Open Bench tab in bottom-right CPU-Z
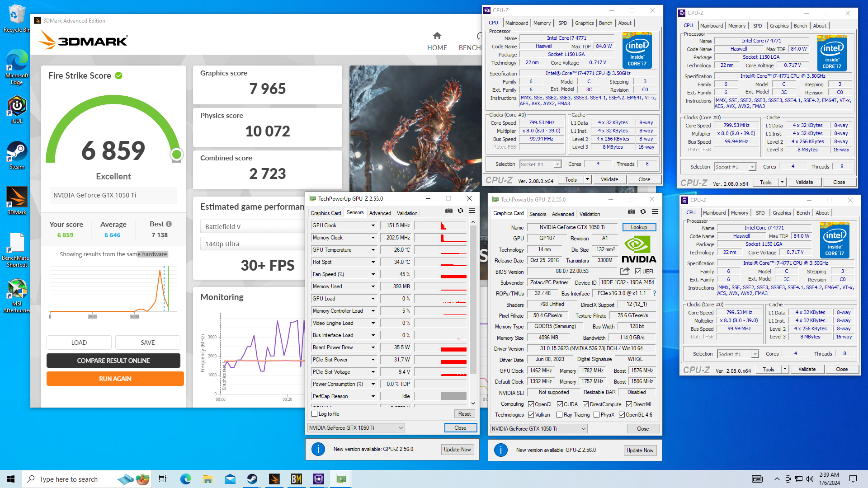The height and width of the screenshot is (488, 868). click(x=803, y=213)
